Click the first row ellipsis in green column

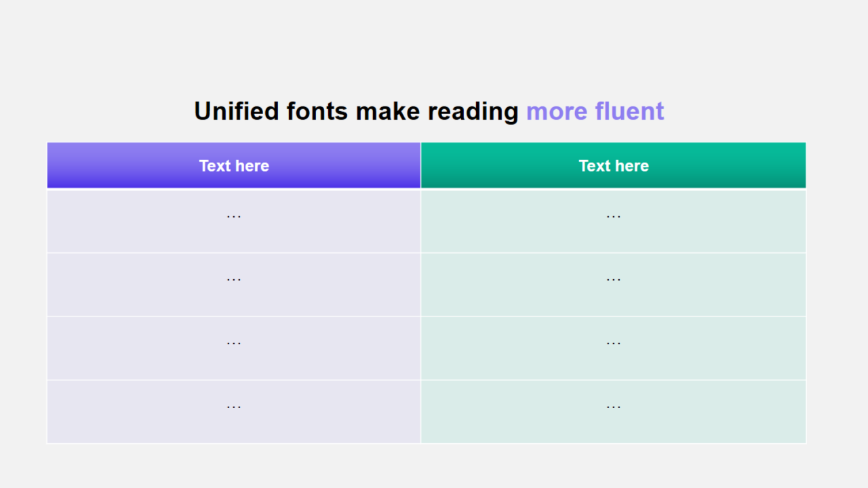(613, 216)
